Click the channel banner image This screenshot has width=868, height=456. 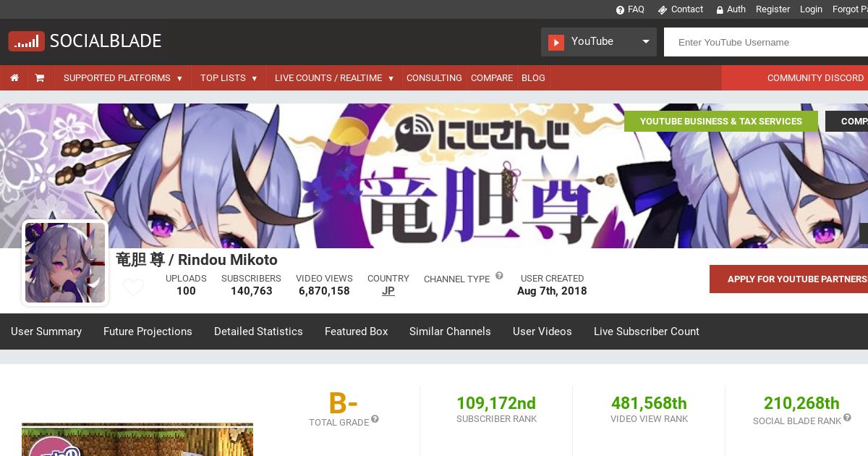[x=434, y=176]
